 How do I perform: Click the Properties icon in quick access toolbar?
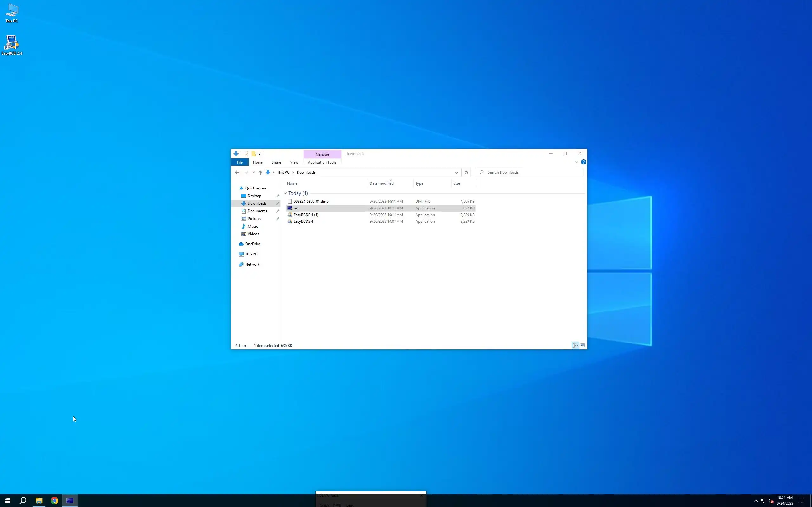(246, 154)
